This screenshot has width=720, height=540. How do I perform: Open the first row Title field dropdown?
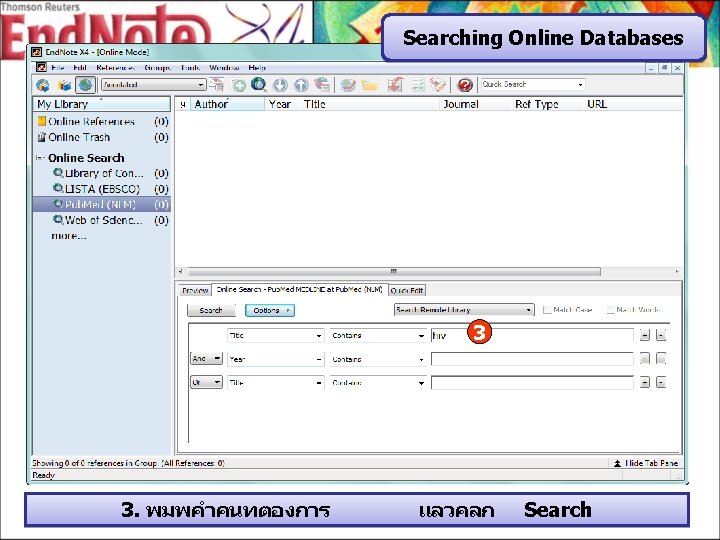(x=276, y=336)
